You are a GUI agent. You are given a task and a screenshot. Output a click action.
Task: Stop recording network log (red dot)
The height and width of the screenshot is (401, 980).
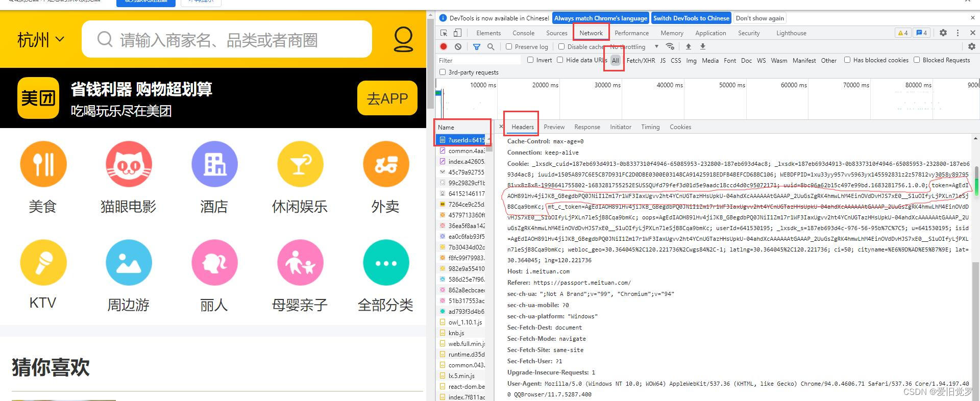pos(444,46)
